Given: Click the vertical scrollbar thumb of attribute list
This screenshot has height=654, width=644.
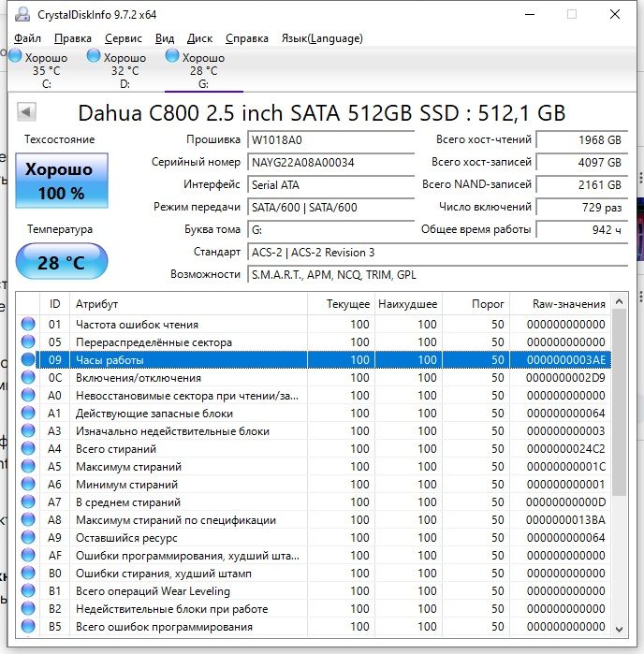Looking at the screenshot, I should (620, 402).
